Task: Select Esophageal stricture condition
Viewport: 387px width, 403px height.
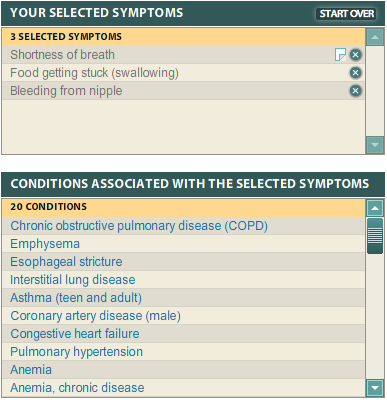Action: (66, 262)
